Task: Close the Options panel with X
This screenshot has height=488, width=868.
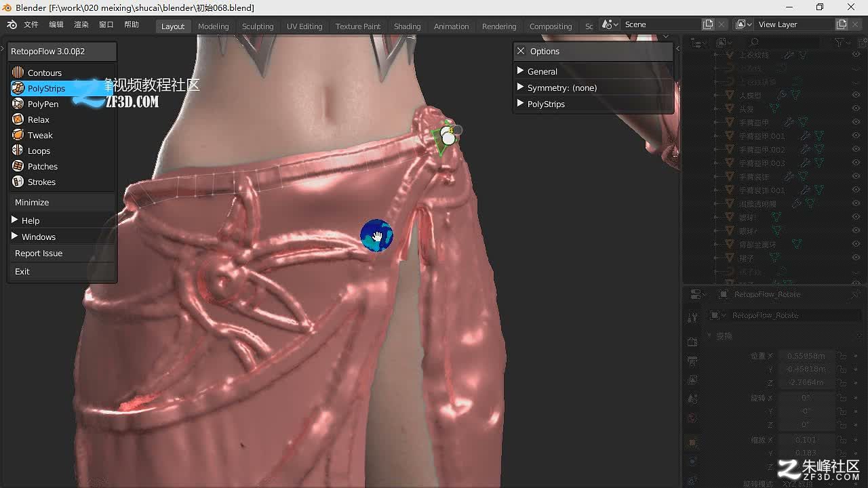Action: (x=521, y=51)
